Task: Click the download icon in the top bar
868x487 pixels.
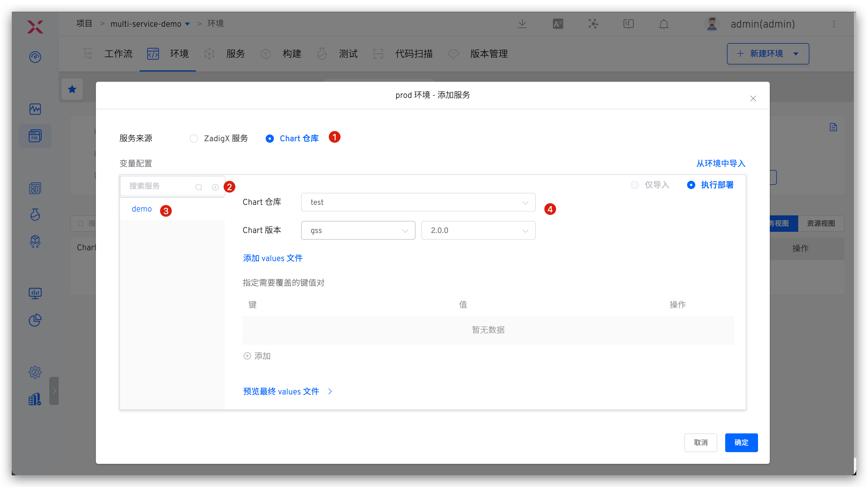Action: (522, 23)
